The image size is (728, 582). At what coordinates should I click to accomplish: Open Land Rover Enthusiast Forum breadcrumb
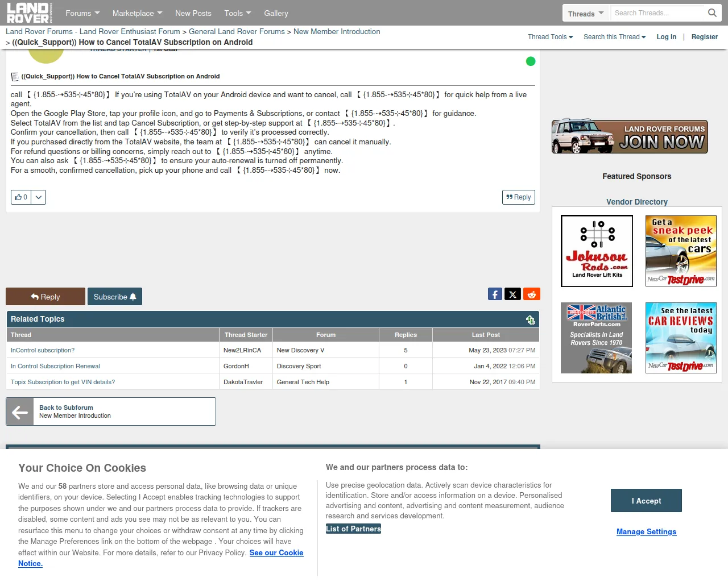pyautogui.click(x=93, y=32)
